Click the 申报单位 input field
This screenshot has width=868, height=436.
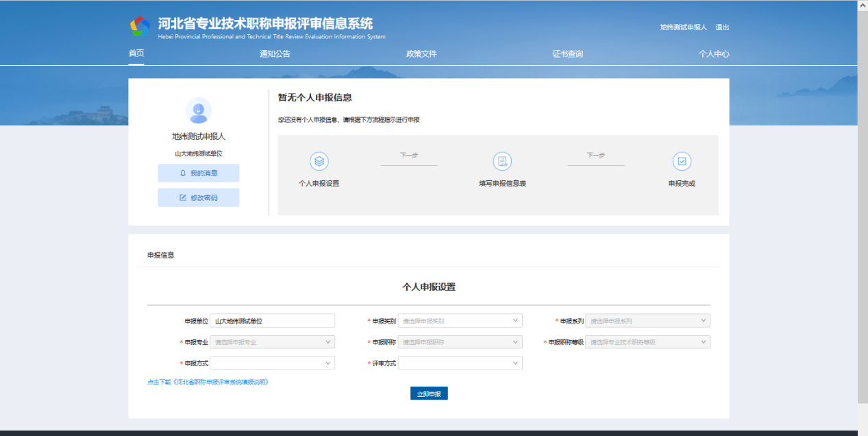(272, 321)
